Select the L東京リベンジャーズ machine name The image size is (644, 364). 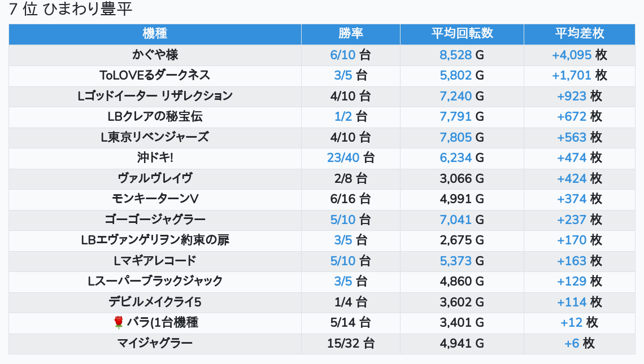tap(155, 137)
